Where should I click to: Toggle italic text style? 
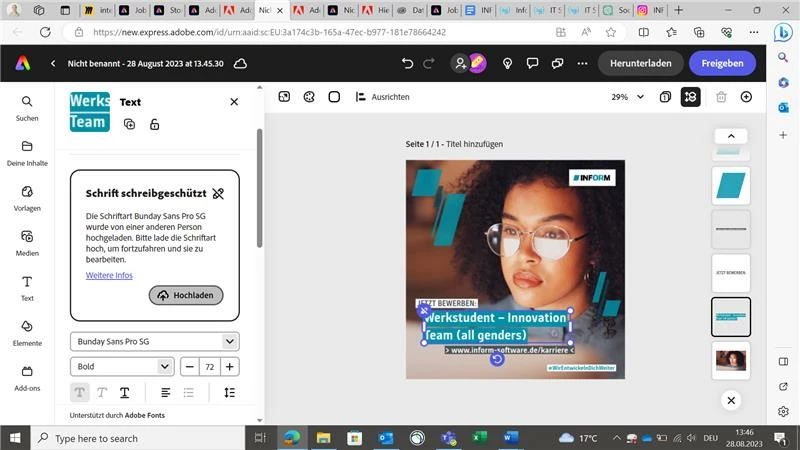point(102,392)
